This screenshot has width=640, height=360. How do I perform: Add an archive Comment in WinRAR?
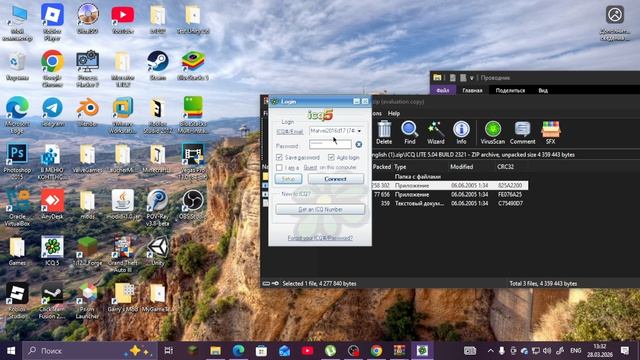coord(522,133)
